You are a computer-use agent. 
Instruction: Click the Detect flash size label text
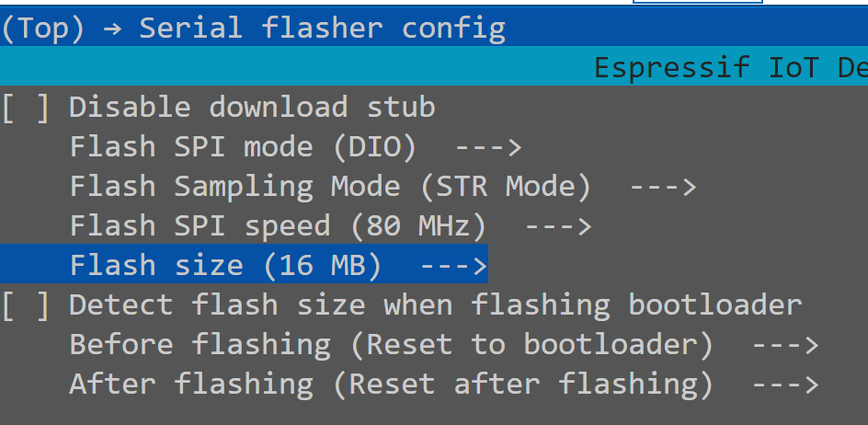(435, 305)
